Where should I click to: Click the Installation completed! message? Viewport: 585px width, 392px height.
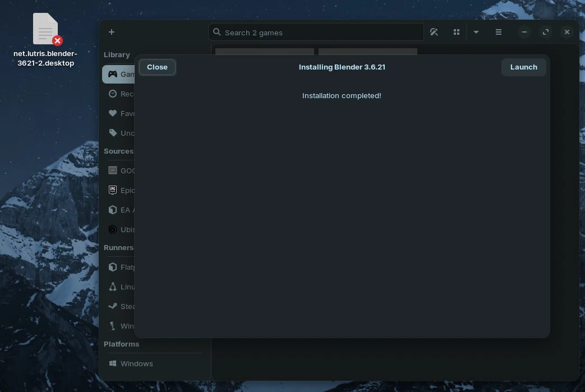[342, 95]
